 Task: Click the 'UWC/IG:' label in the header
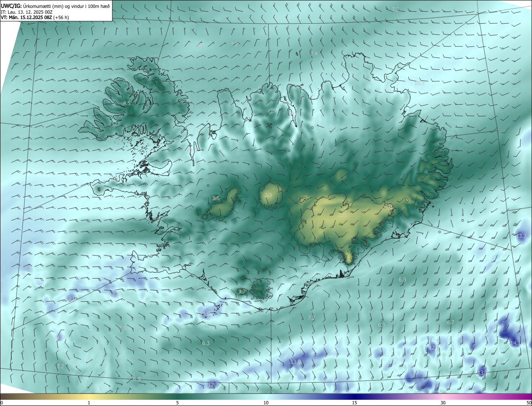click(12, 6)
